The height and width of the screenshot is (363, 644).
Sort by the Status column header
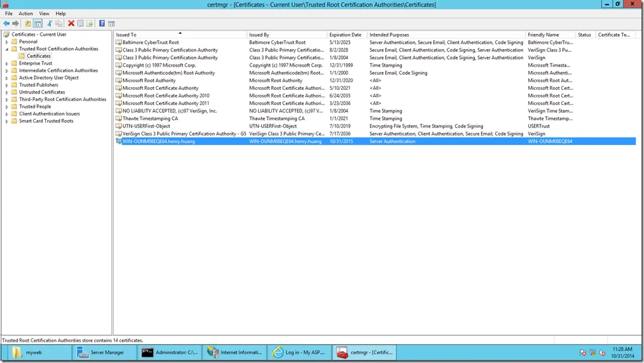click(586, 35)
